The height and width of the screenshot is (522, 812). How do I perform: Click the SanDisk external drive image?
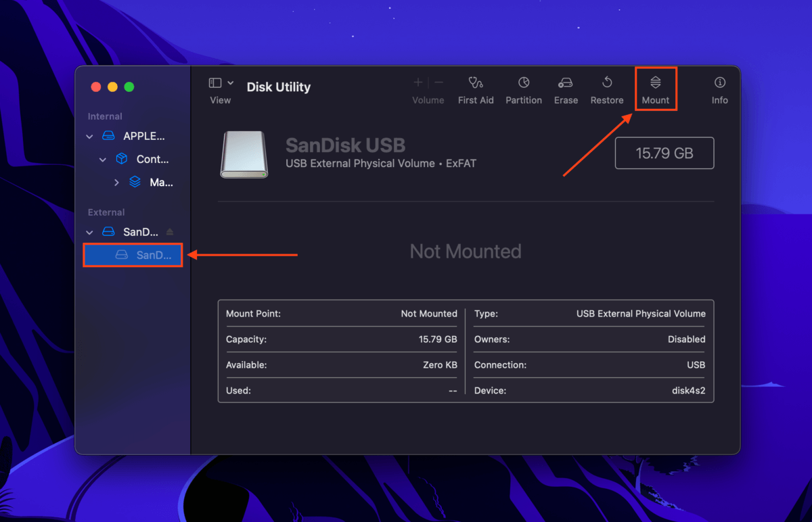point(244,155)
